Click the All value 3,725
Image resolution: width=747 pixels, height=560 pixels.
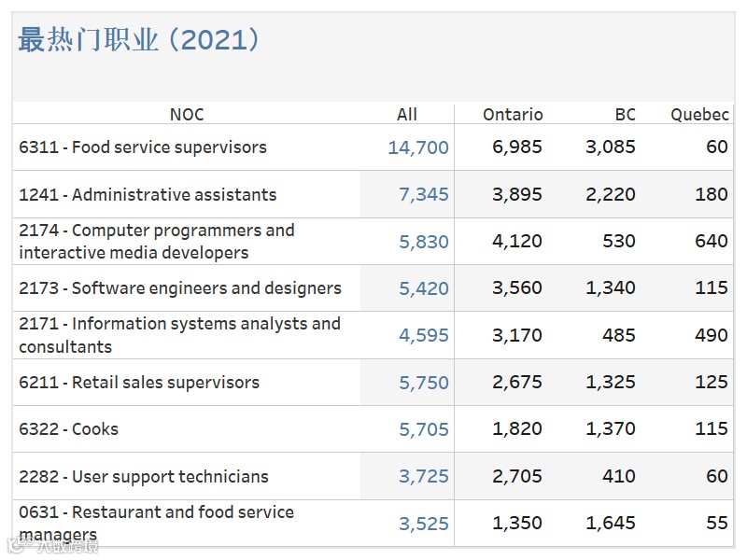(424, 476)
